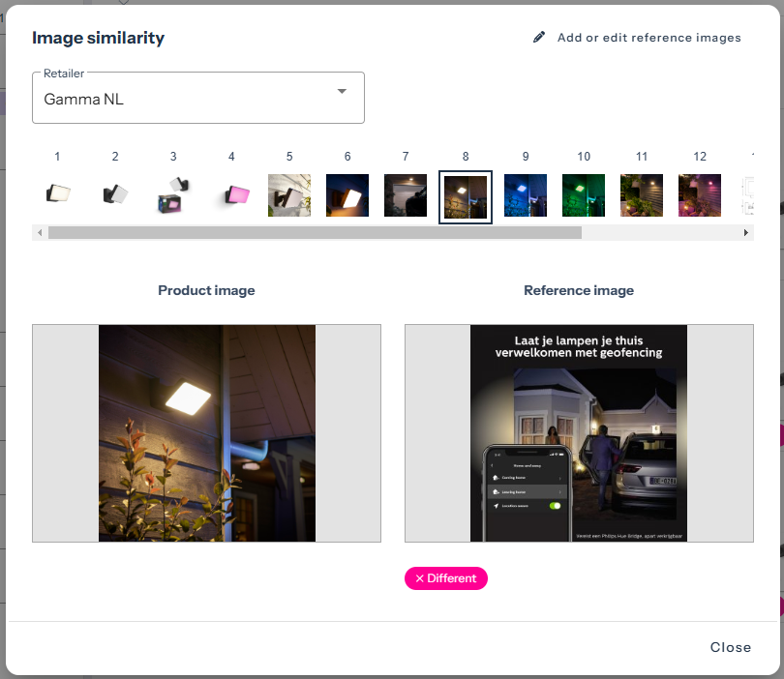784x679 pixels.
Task: Select thumbnail 2 black floodlight image
Action: click(x=115, y=194)
